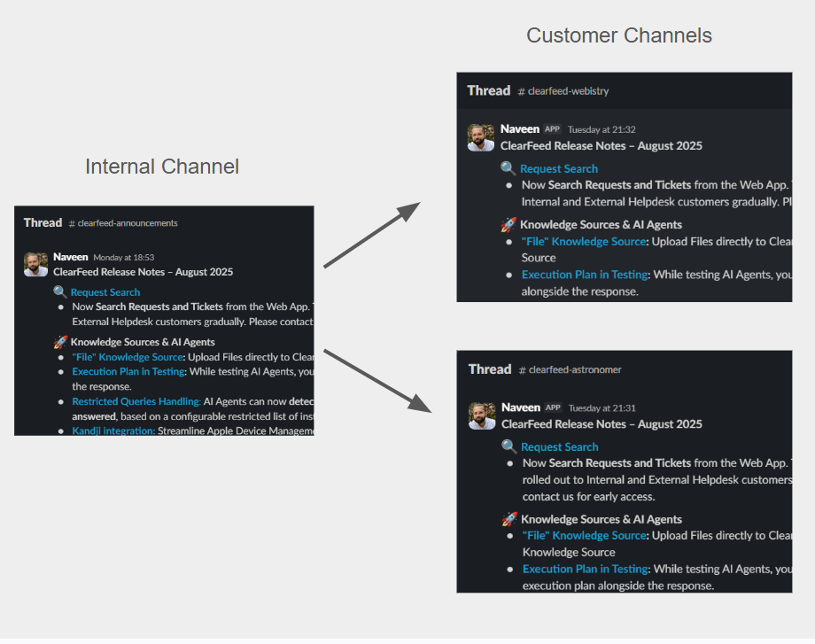The height and width of the screenshot is (644, 815).
Task: Open the # clearfeed-webistry channel name
Action: tap(563, 91)
